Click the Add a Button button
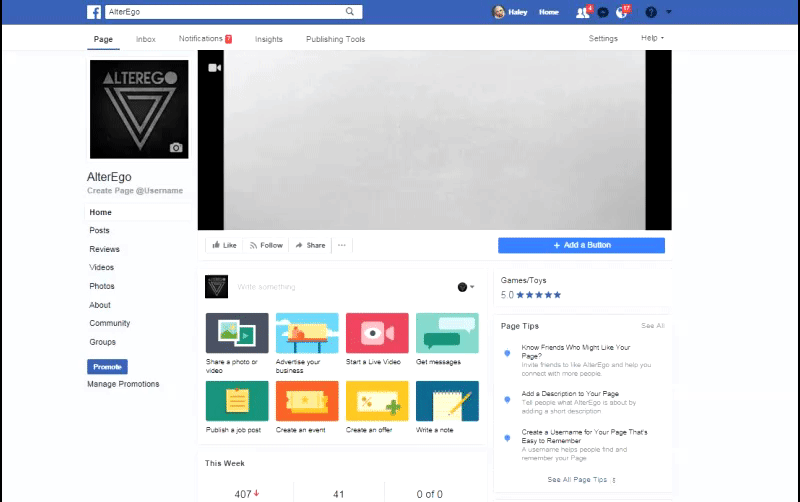Screen dimensions: 800x502 coord(581,245)
